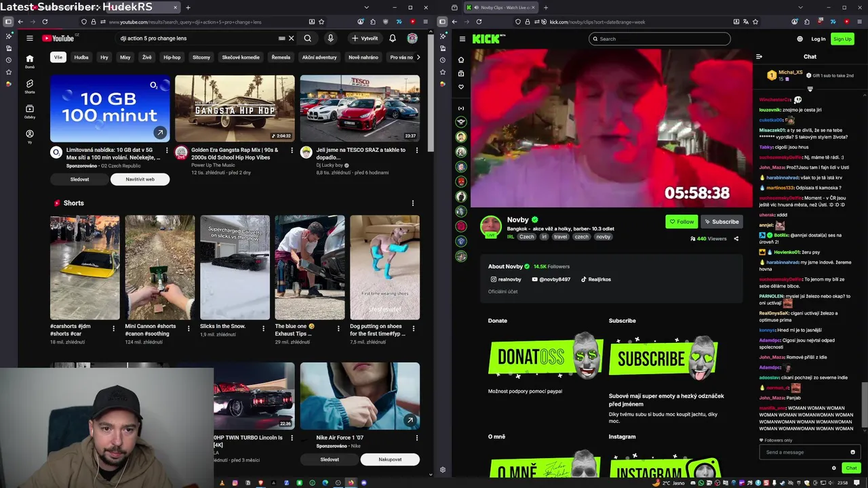This screenshot has width=868, height=488.
Task: Open Shorts shelf more options
Action: (x=412, y=203)
